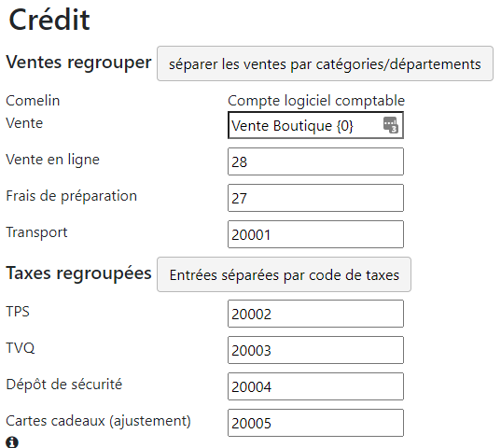Click the Vente en ligne label
The height and width of the screenshot is (448, 501).
coord(53,160)
